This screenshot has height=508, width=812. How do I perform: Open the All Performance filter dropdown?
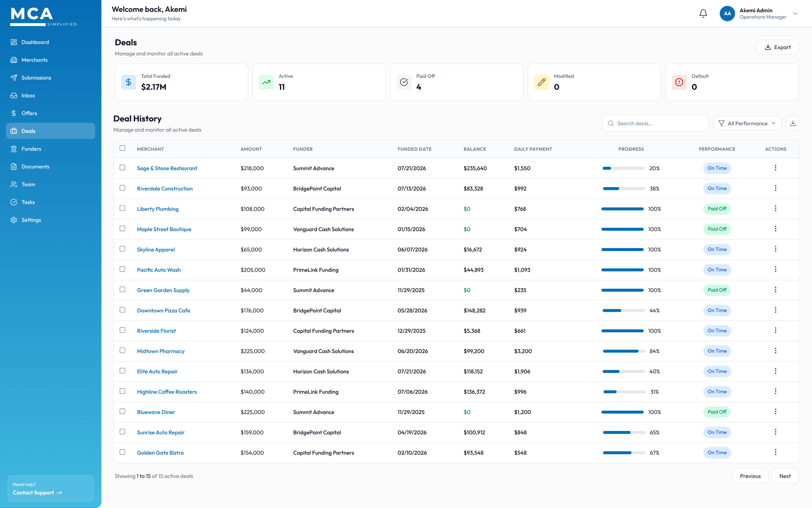[x=747, y=123]
